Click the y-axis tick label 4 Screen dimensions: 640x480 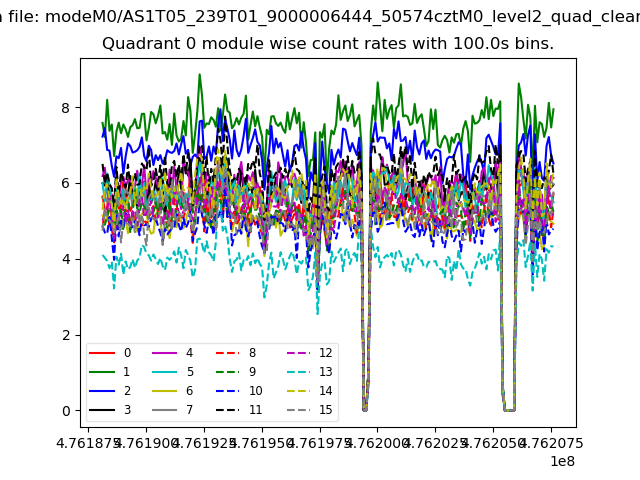coord(67,259)
